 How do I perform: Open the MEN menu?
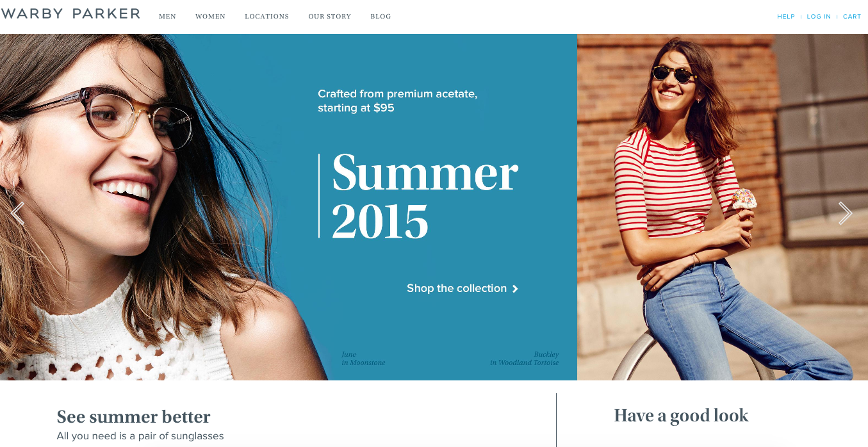pyautogui.click(x=167, y=17)
